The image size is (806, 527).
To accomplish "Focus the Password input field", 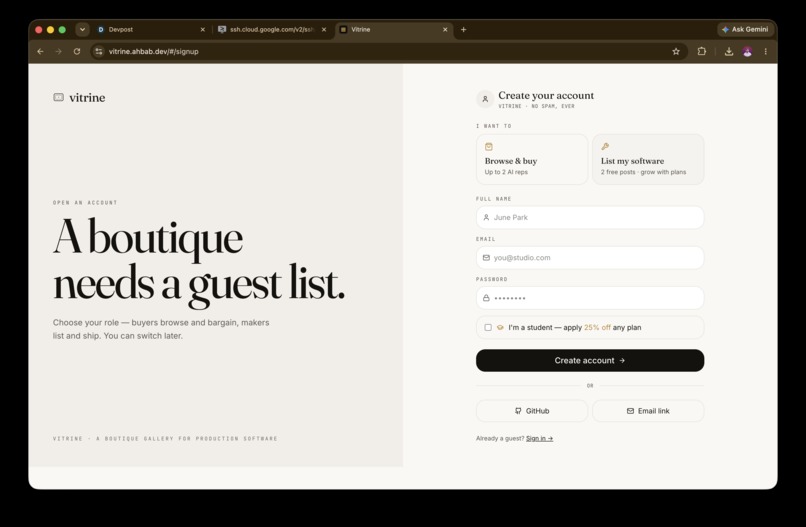I will click(x=590, y=298).
